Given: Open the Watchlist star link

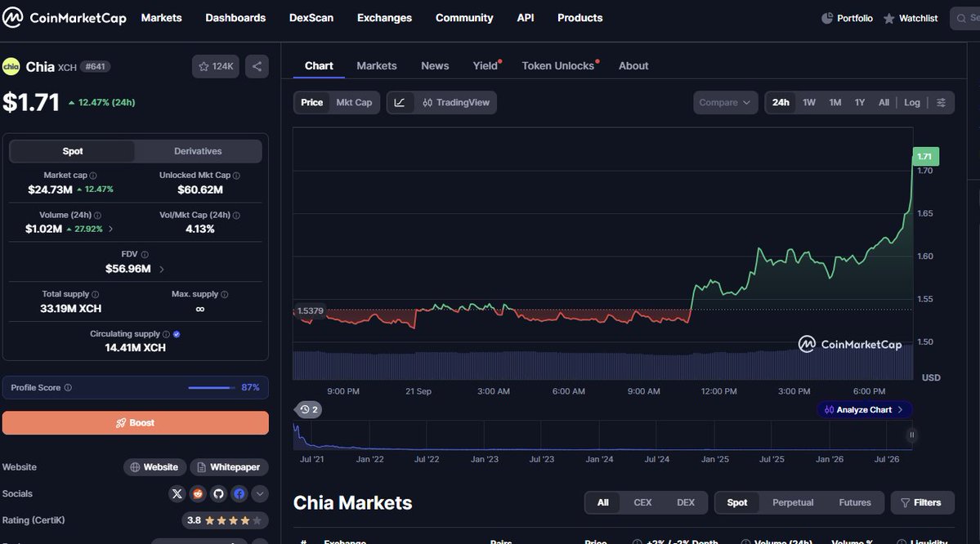Looking at the screenshot, I should click(911, 18).
